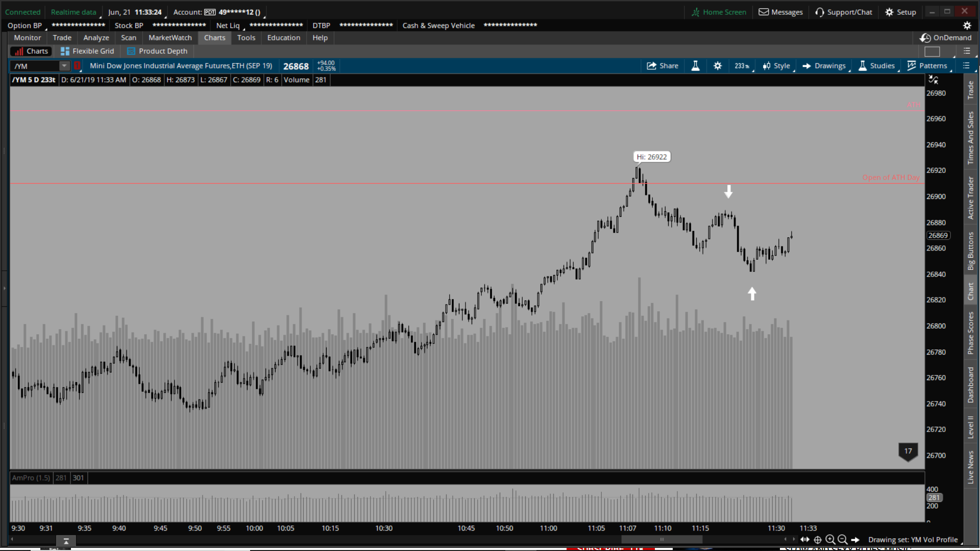
Task: Click the flask icon next to Share
Action: pos(695,66)
